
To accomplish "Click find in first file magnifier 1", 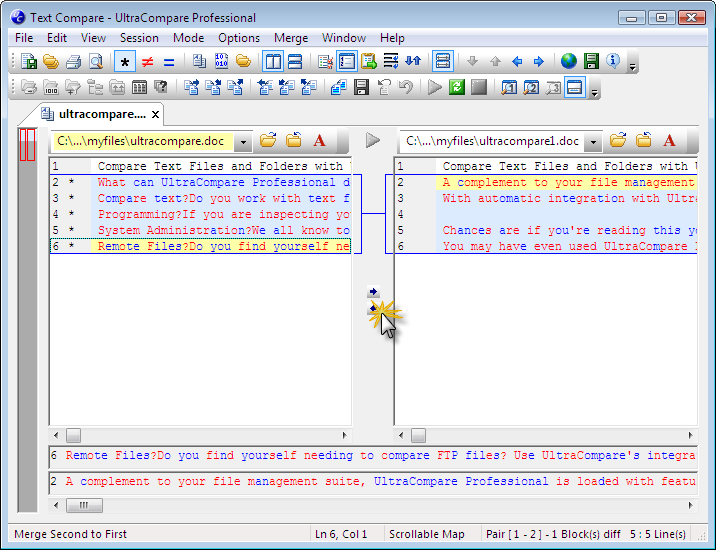I will click(509, 87).
